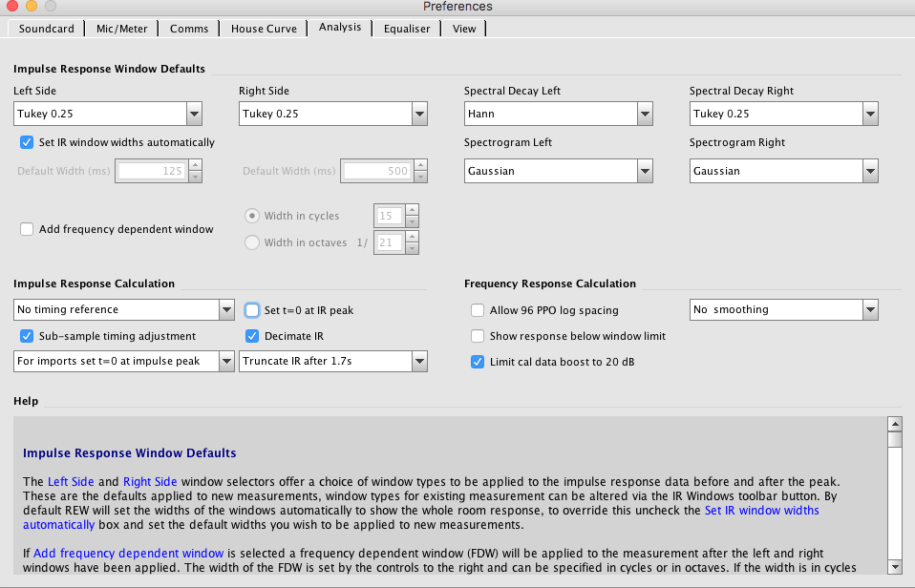
Task: Open the Truncate IR after 1.7s dropdown
Action: click(333, 361)
